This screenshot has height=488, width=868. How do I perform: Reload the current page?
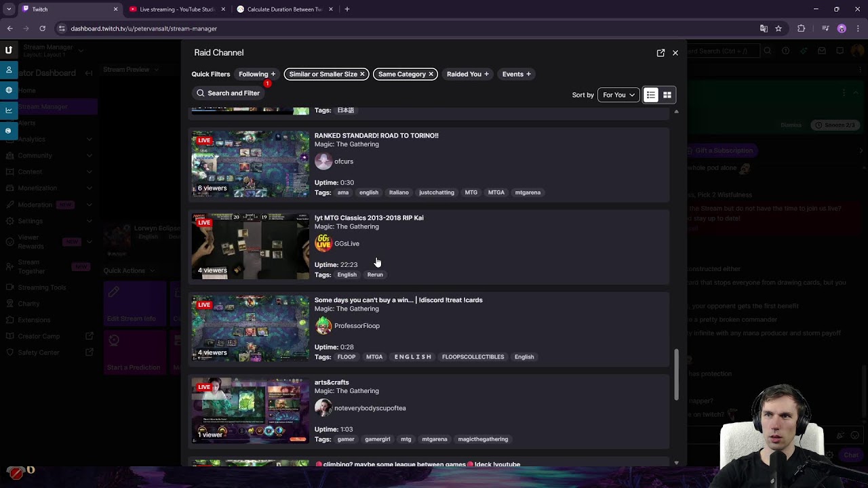[42, 28]
